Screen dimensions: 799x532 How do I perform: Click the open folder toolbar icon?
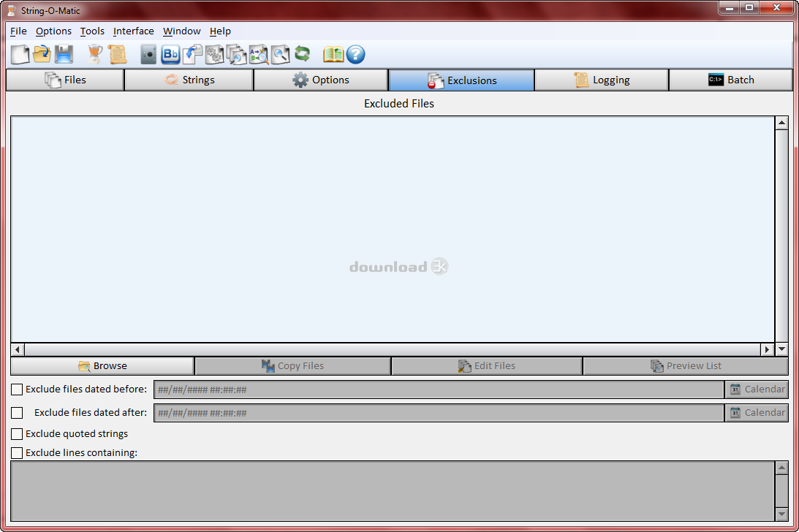(x=42, y=54)
